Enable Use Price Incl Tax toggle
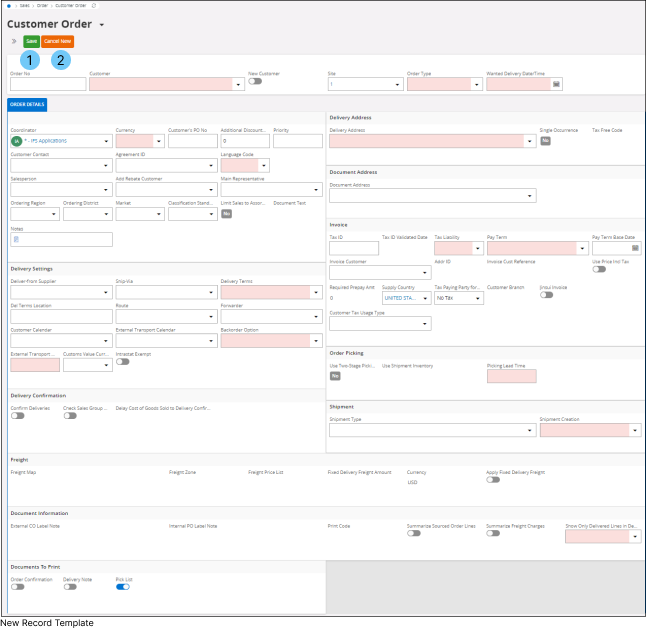The image size is (646, 629). 598,269
